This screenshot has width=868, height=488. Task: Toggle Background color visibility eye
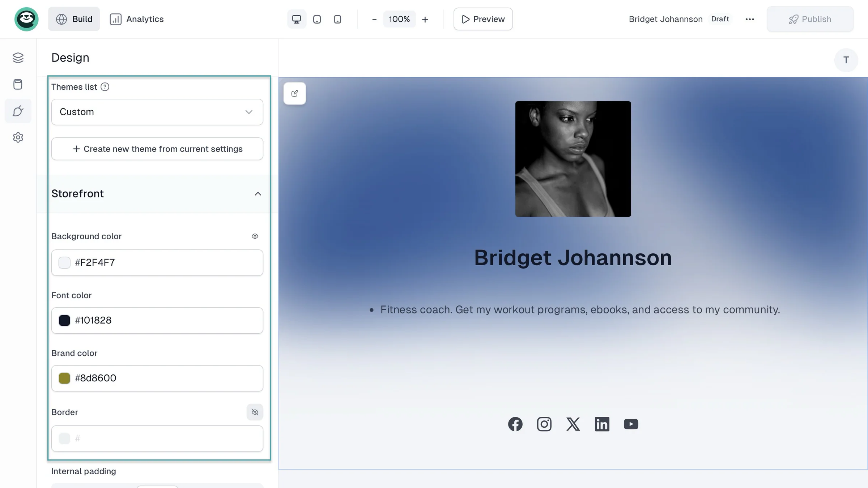click(255, 236)
